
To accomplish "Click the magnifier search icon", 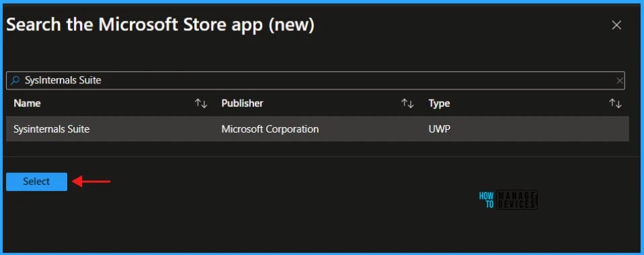I will [x=15, y=80].
